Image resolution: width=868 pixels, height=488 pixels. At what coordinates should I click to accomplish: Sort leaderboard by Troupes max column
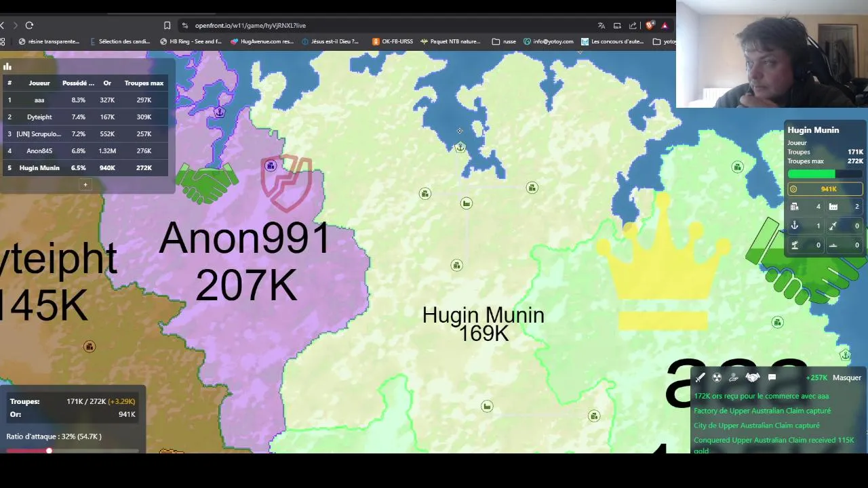(x=144, y=83)
